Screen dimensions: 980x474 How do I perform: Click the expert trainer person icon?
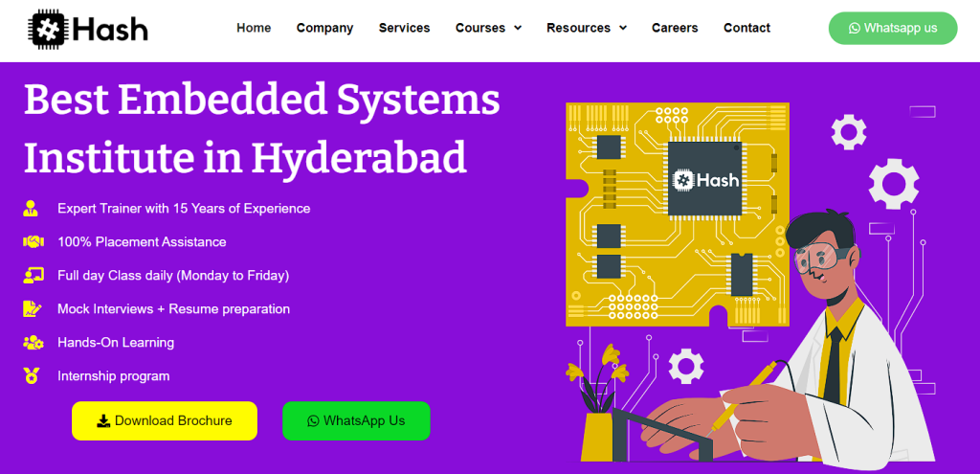(30, 208)
